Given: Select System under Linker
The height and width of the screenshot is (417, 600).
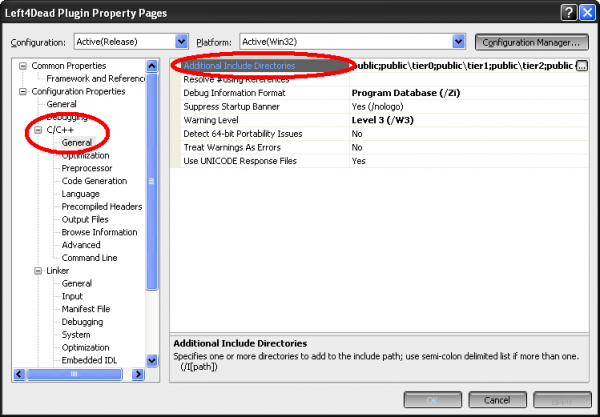Looking at the screenshot, I should [x=76, y=335].
